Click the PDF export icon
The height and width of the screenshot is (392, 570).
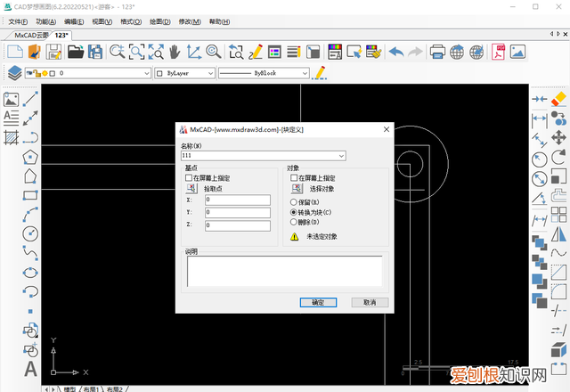[502, 52]
